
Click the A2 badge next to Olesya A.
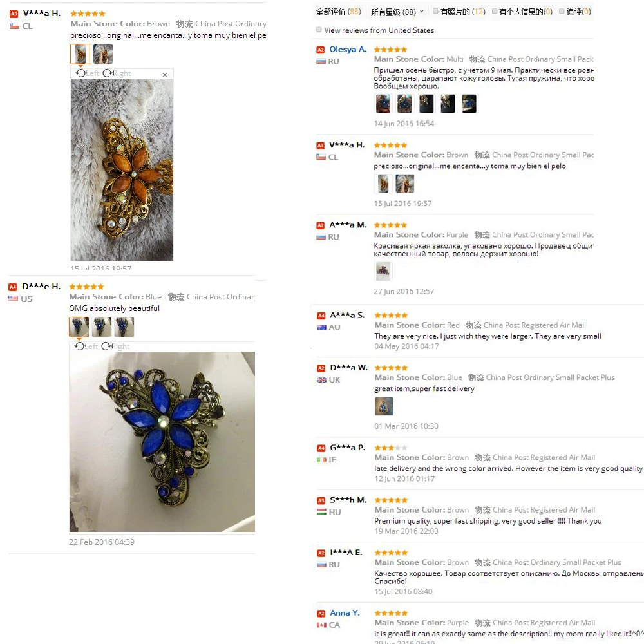tap(320, 50)
